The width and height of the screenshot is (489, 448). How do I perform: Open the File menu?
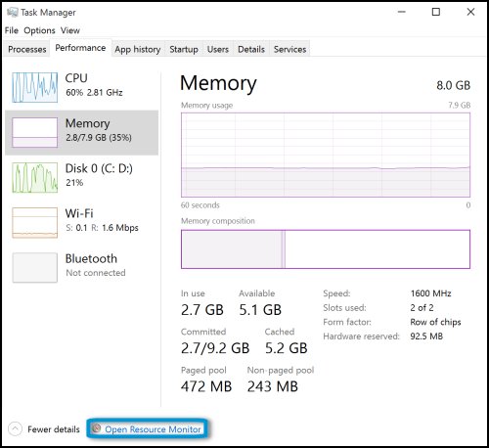click(x=12, y=30)
